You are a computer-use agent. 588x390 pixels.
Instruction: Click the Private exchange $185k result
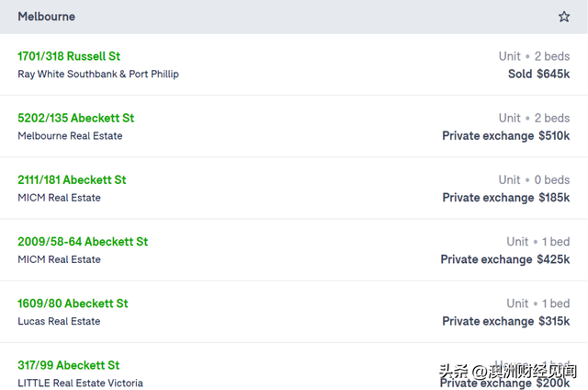506,198
